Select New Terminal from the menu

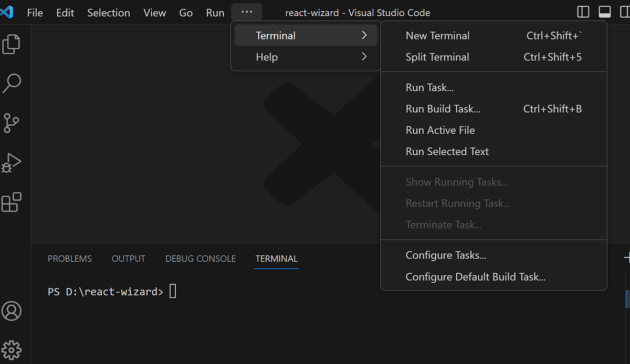(437, 35)
